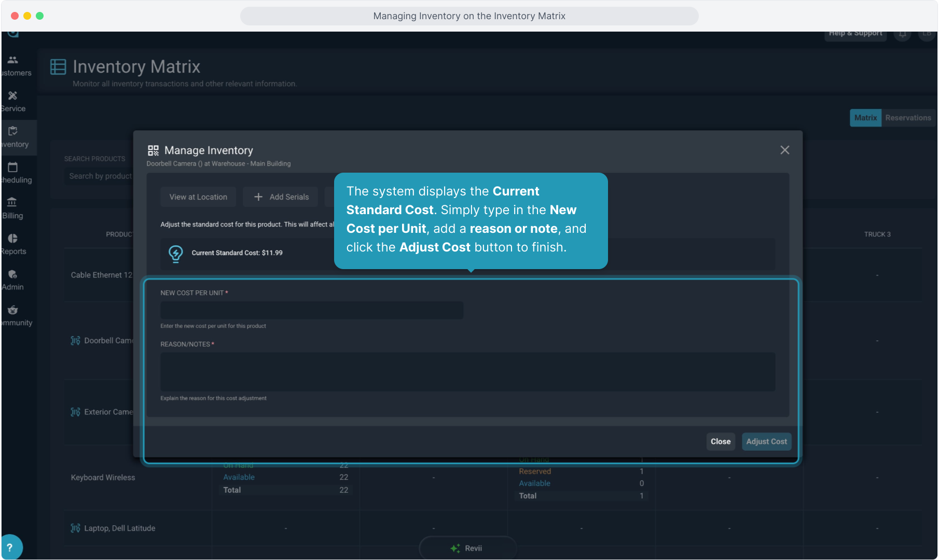Switch to the Reservations tab
The width and height of the screenshot is (939, 560).
coord(908,118)
